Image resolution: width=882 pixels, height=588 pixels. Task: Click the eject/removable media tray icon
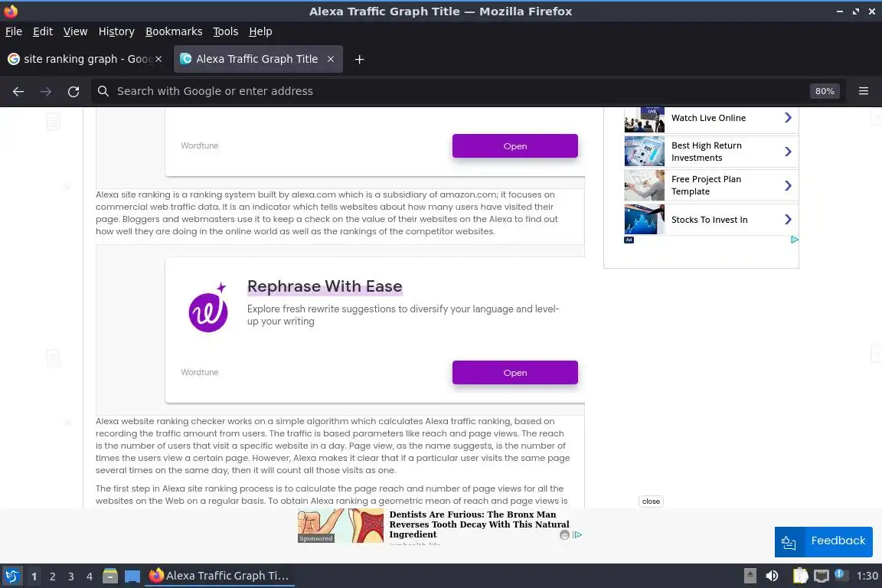[750, 576]
